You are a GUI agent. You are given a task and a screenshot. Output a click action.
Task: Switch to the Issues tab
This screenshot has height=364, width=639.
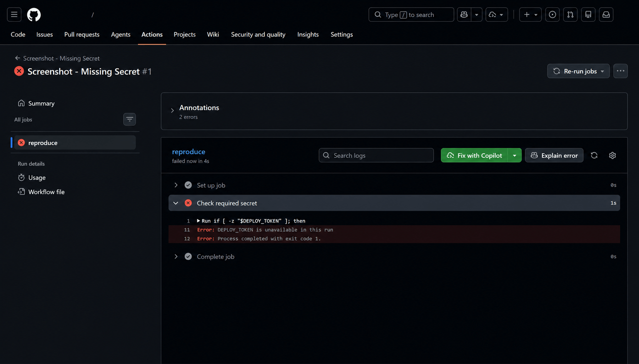click(45, 35)
